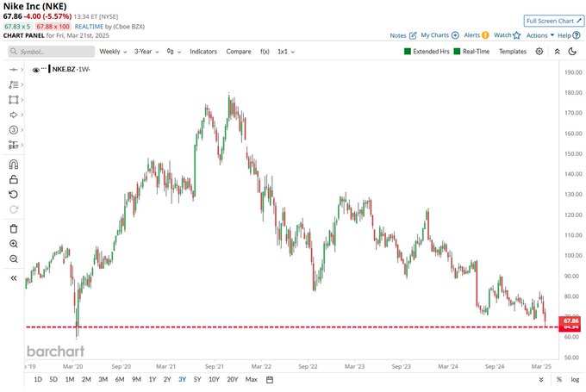The image size is (586, 392).
Task: Switch to dark mode moon icon
Action: [x=572, y=51]
